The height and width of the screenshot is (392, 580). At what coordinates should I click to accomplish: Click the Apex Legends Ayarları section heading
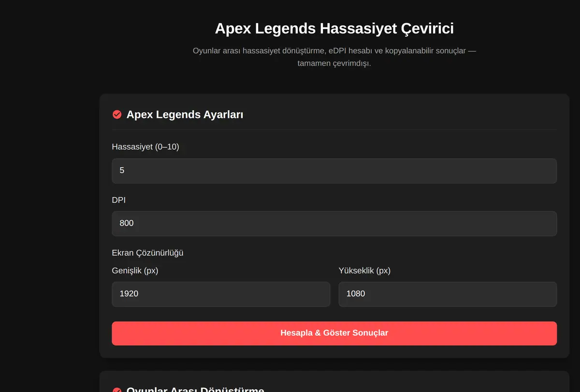185,115
